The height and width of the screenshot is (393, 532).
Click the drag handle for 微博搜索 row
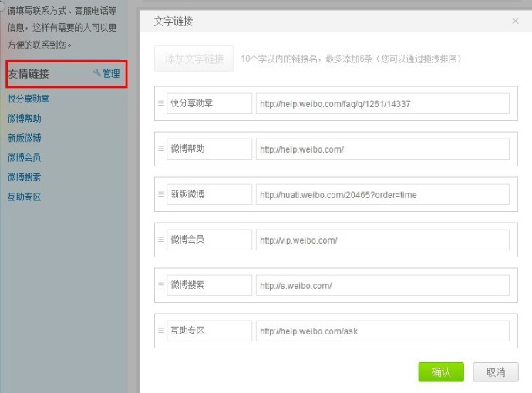161,285
